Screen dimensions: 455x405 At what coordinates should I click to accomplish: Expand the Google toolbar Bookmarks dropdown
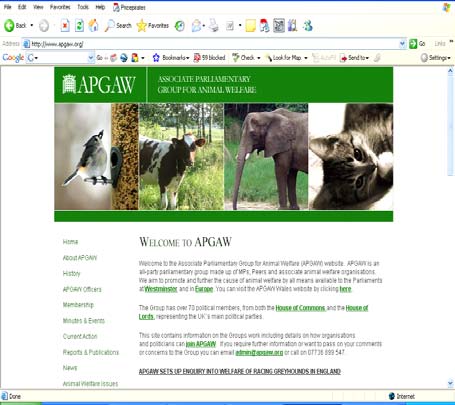coord(171,58)
